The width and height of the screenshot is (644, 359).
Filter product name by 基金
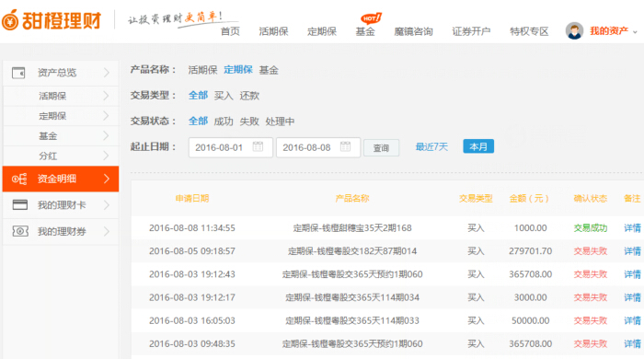point(269,70)
